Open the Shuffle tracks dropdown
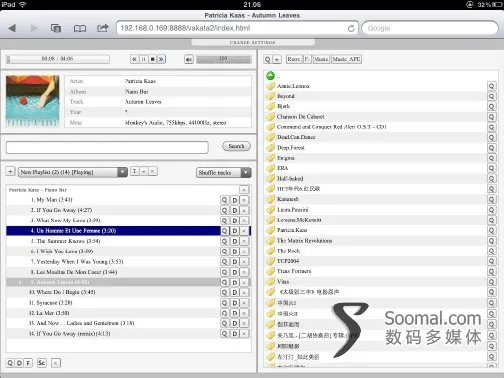The image size is (504, 378). 223,172
